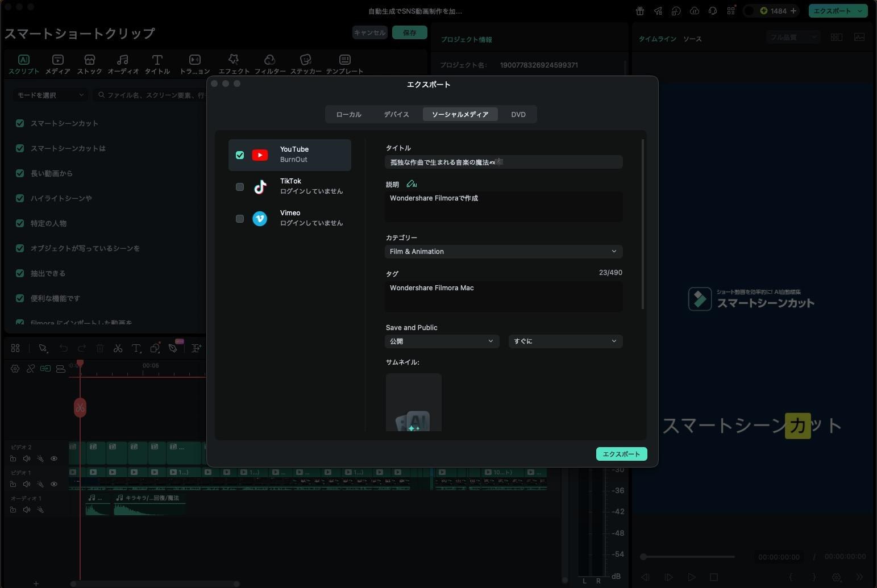The image size is (877, 588).
Task: Generate description with the AI pen icon
Action: click(x=412, y=184)
